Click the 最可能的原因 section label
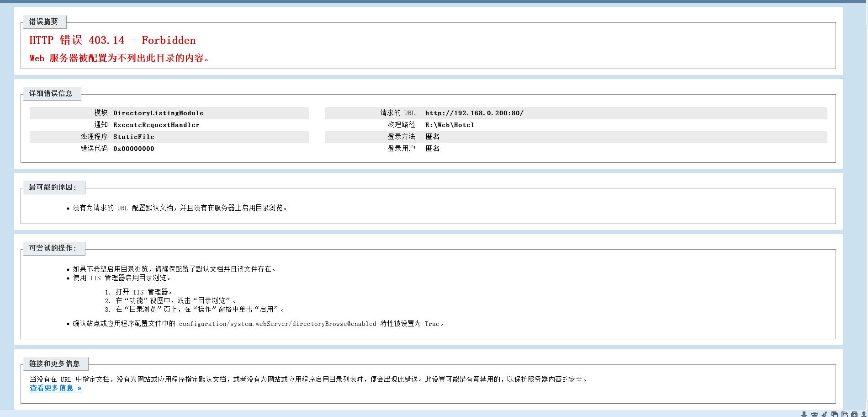The height and width of the screenshot is (417, 868). (x=53, y=187)
